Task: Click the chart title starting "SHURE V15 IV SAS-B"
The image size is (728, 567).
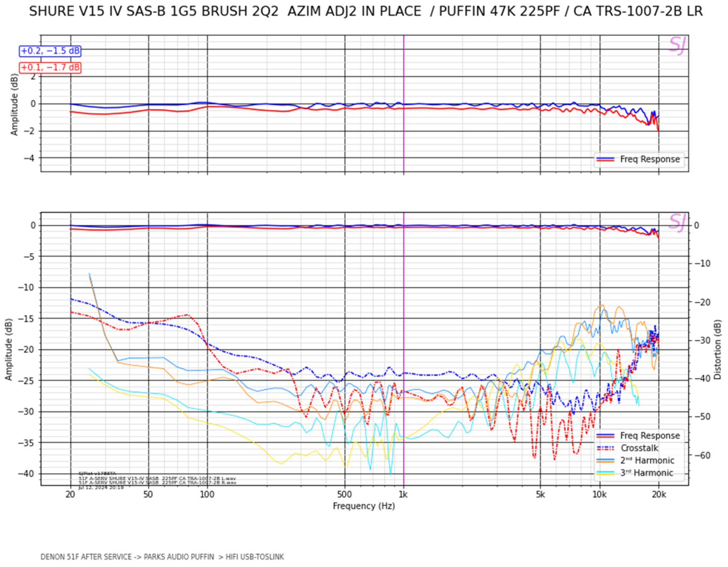Action: click(365, 11)
